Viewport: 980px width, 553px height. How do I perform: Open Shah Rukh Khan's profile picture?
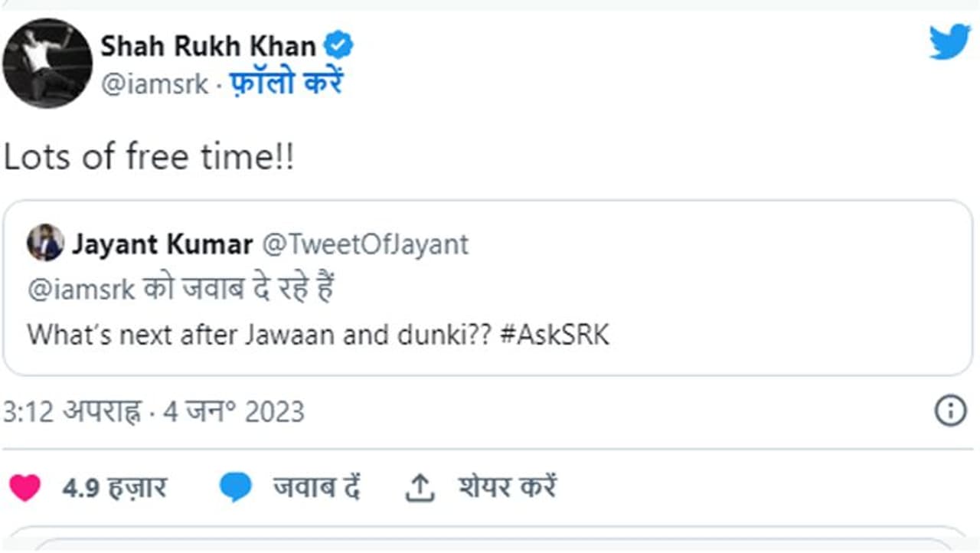click(47, 63)
